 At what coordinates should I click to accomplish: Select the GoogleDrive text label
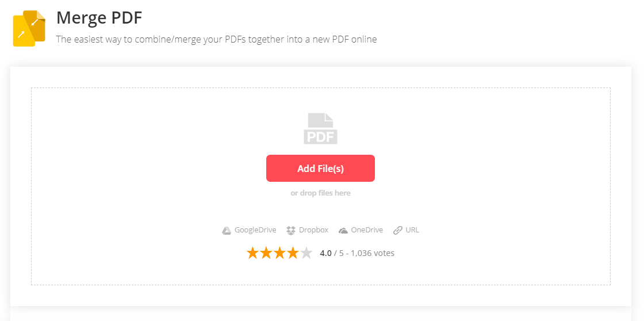coord(255,230)
